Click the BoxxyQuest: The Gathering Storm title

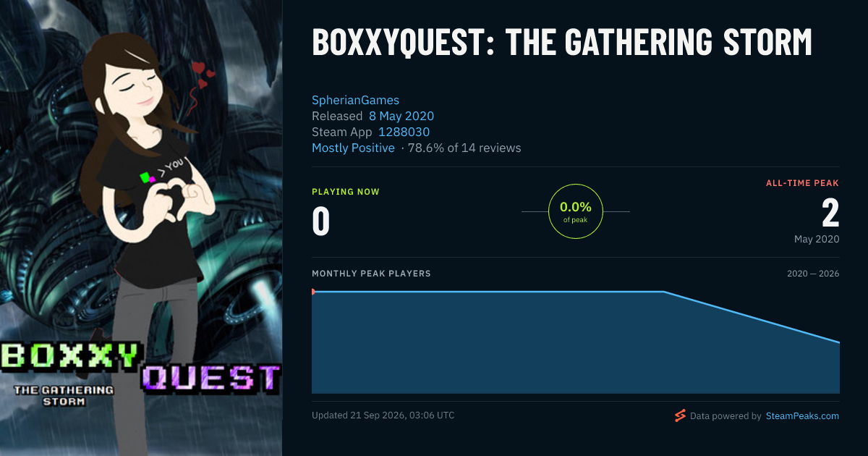point(562,43)
